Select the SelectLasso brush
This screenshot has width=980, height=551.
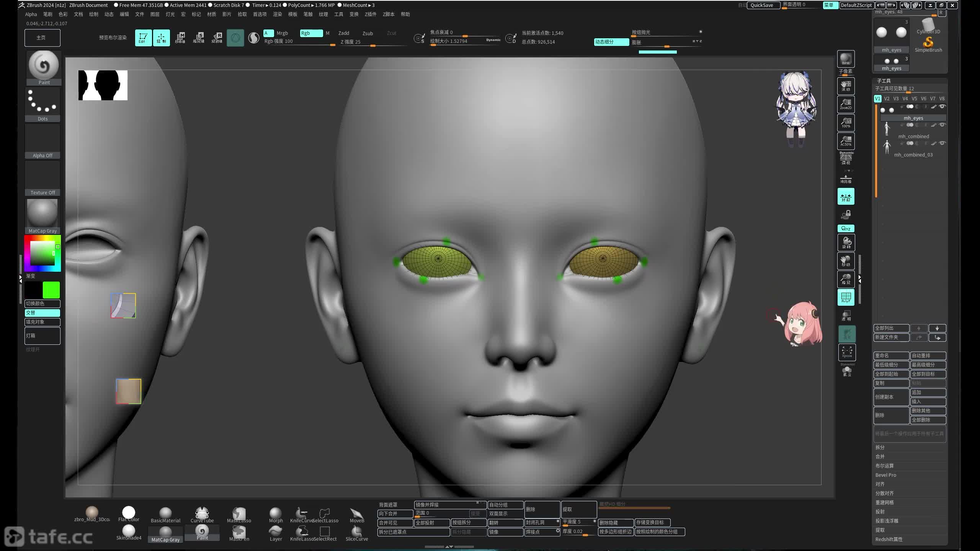[x=325, y=515]
